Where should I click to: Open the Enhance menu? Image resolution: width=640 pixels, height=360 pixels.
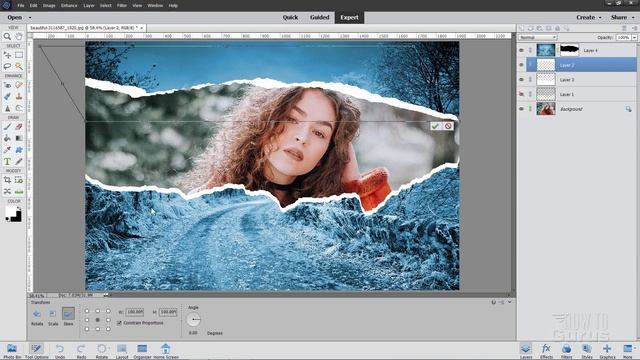[x=69, y=6]
